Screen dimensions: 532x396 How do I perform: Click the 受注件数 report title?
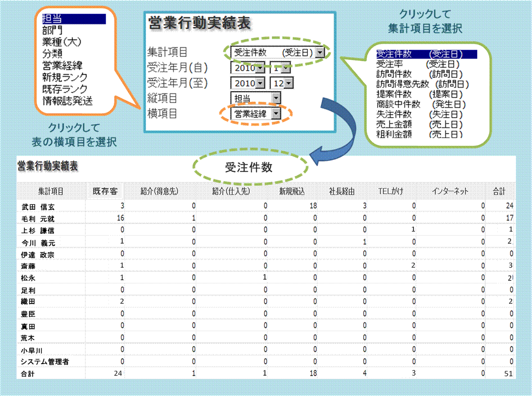(x=249, y=167)
